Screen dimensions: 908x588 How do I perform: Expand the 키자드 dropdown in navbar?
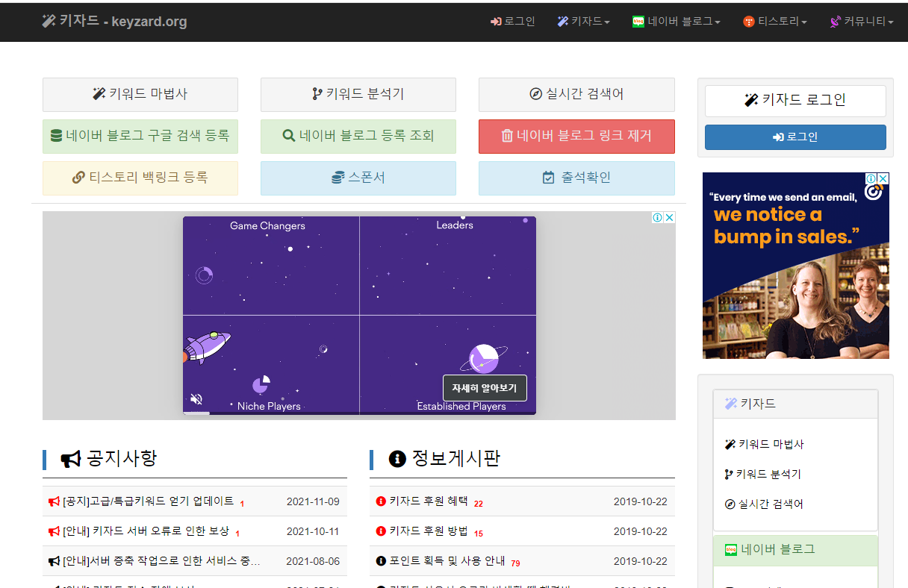tap(583, 22)
